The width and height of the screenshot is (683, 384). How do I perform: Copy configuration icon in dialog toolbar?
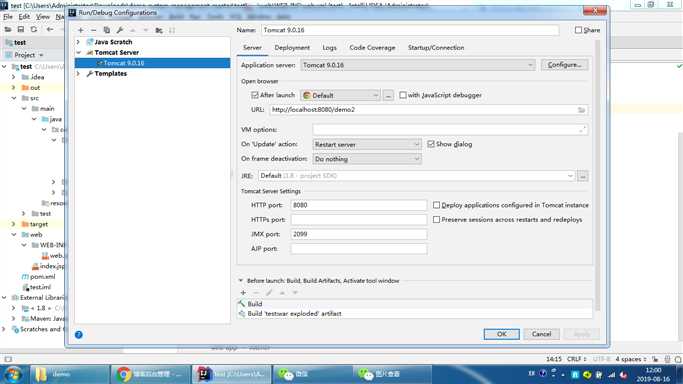(x=107, y=30)
